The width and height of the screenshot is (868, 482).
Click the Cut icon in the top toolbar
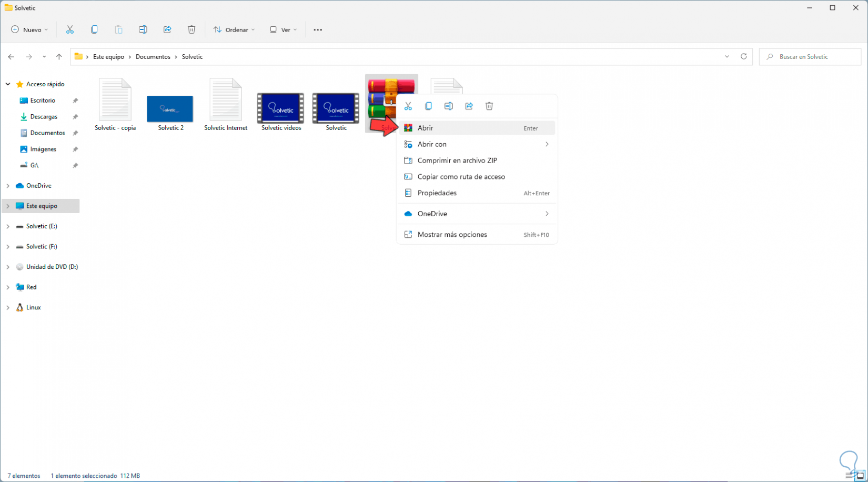pos(70,30)
